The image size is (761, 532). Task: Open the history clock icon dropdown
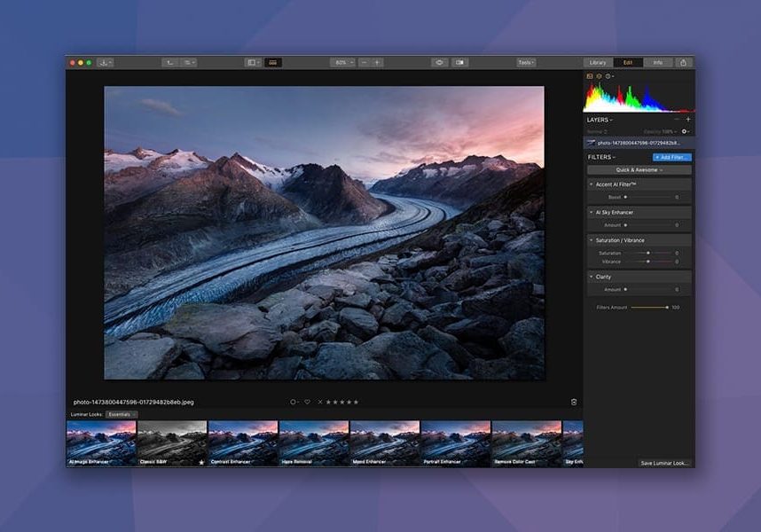[609, 76]
